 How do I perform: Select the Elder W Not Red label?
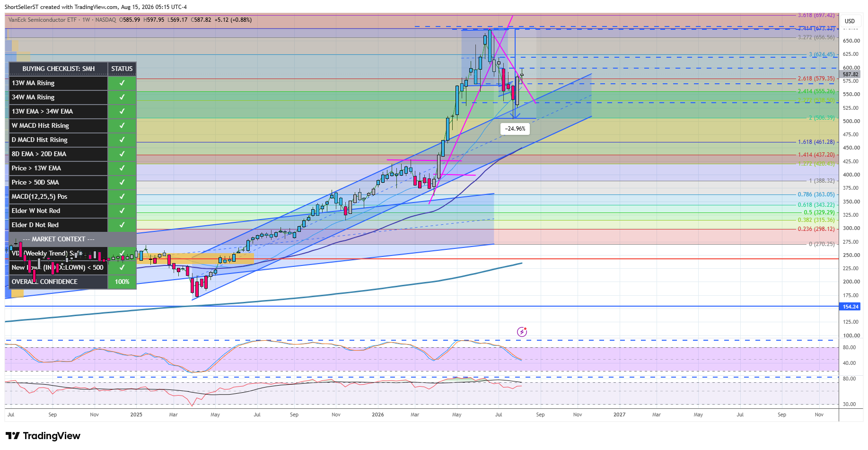[x=36, y=211]
